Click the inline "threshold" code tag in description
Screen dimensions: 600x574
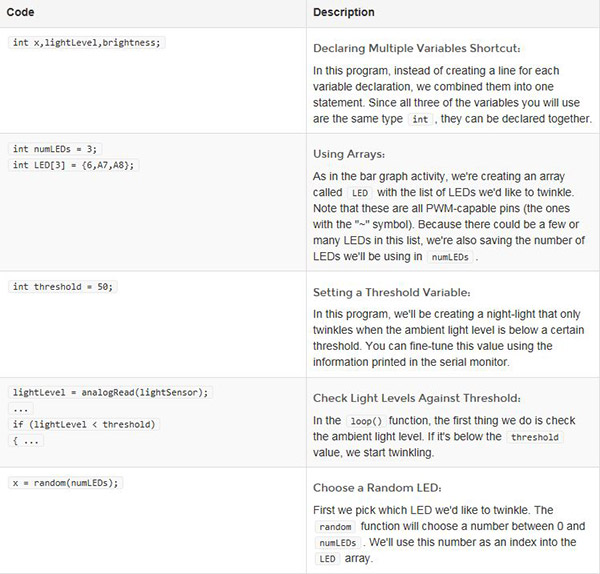click(x=535, y=438)
